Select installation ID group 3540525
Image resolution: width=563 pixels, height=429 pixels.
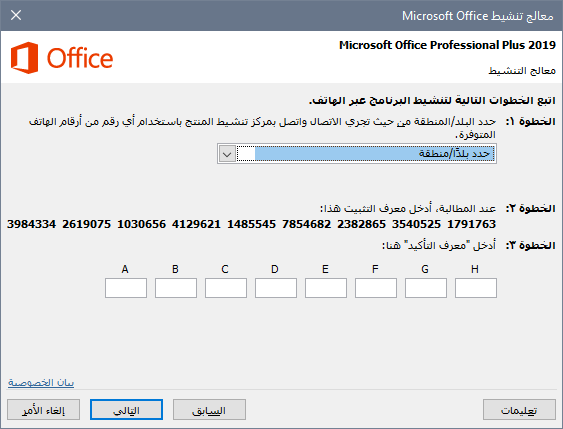click(x=417, y=224)
